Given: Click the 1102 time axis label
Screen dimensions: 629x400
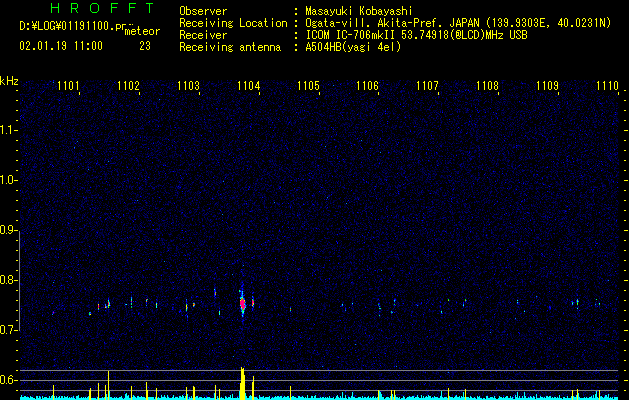Looking at the screenshot, I should [x=128, y=86].
